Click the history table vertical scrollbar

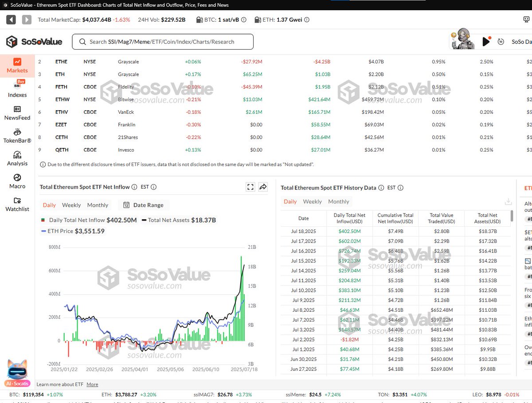coord(512,216)
